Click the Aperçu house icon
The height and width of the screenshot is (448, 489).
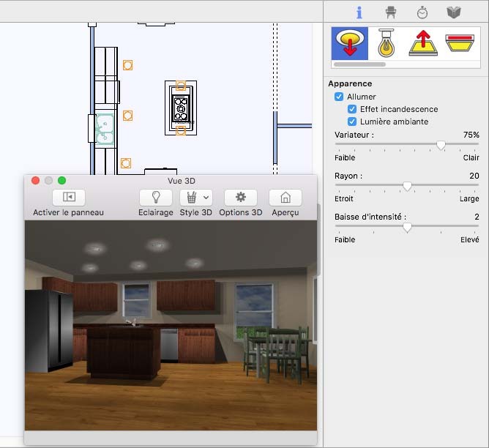285,197
